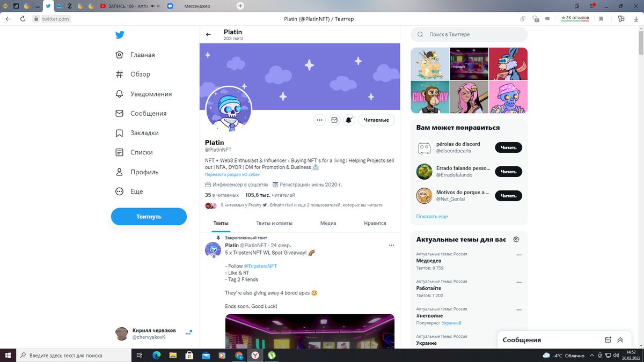The width and height of the screenshot is (644, 362).
Task: Open browser extensions icon in toolbar
Action: 621,19
